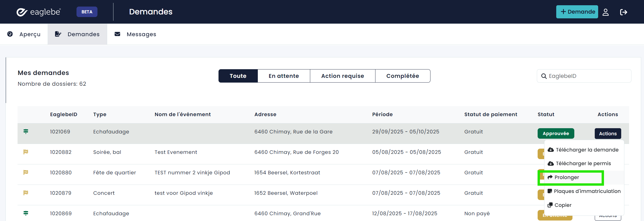Click the Soirée, bal type cell
Screen dimensions: 644x221
click(107, 152)
